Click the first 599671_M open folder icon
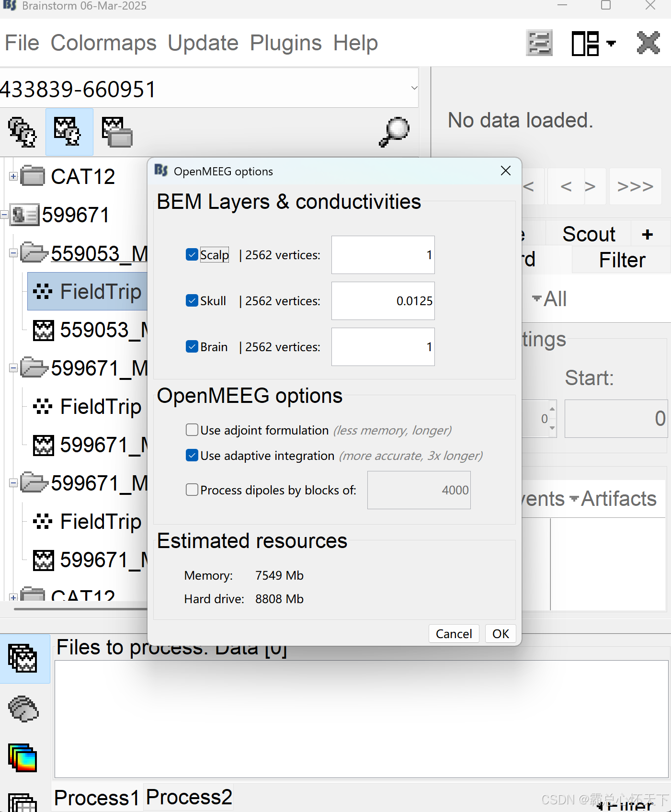This screenshot has width=671, height=812. [x=34, y=367]
